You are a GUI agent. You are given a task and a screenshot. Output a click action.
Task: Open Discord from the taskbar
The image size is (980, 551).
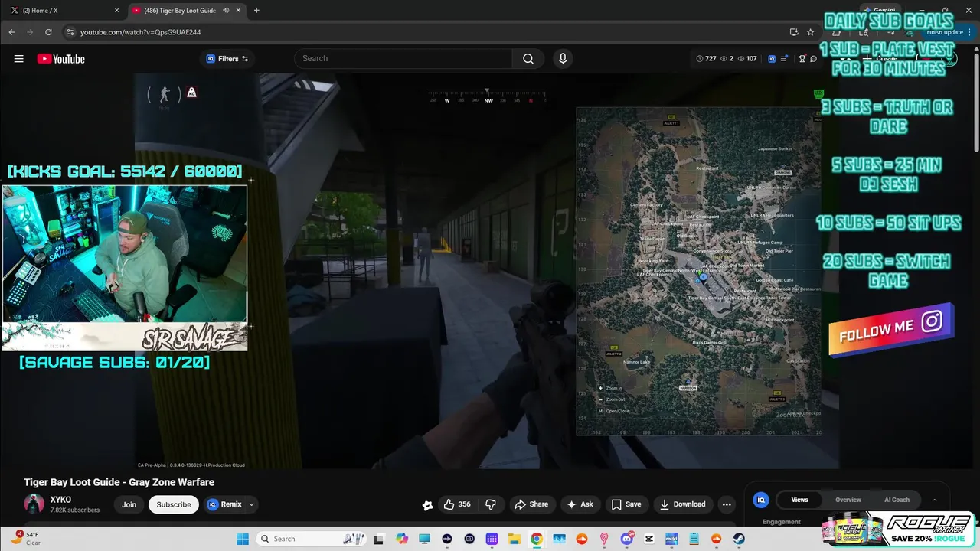tap(627, 539)
